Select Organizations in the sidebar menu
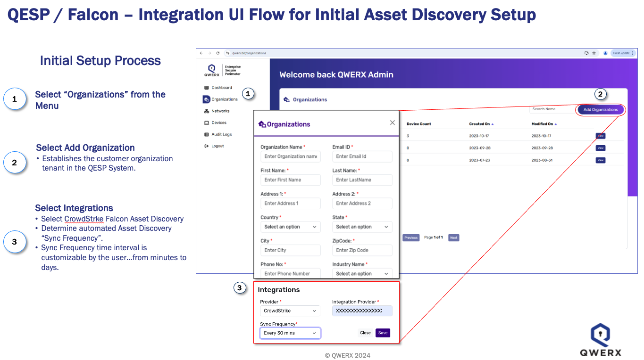The width and height of the screenshot is (644, 360). coord(225,99)
